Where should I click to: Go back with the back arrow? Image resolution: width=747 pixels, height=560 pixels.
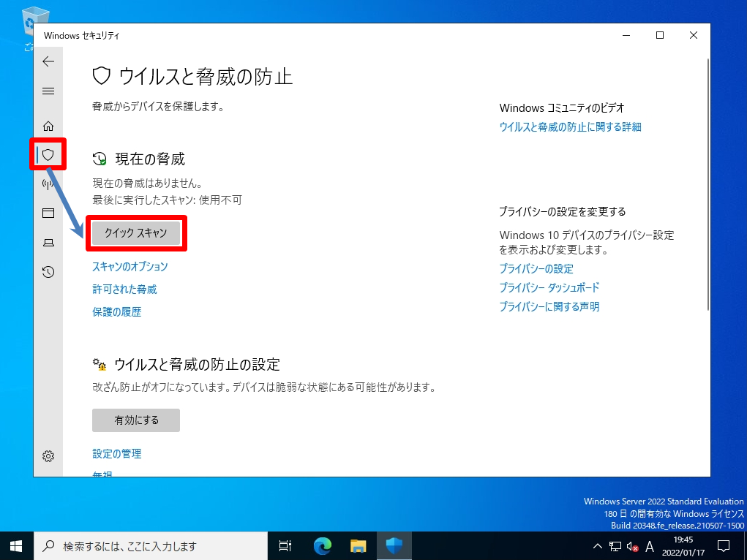(x=48, y=61)
